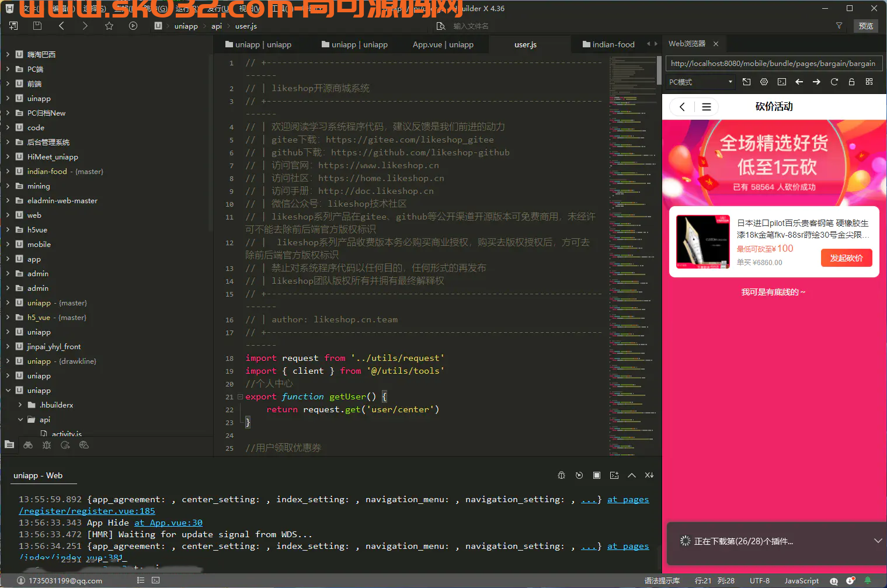
Task: Expand the .hbuilderx folder
Action: pos(20,405)
